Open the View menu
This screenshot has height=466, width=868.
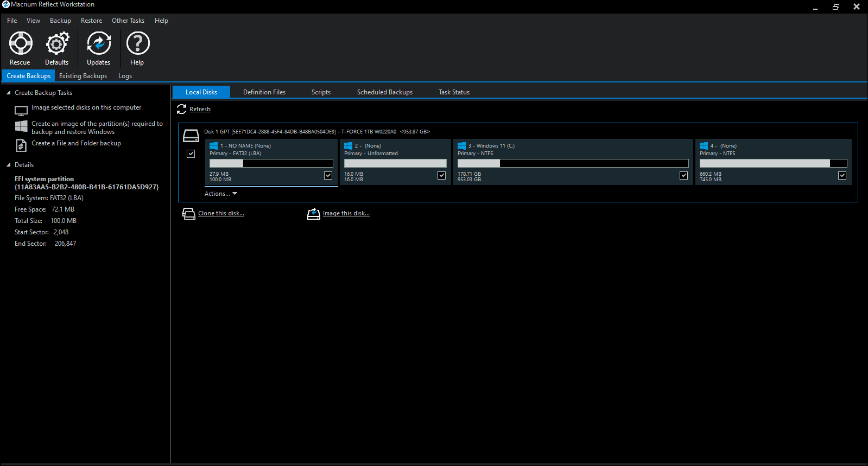pyautogui.click(x=34, y=21)
